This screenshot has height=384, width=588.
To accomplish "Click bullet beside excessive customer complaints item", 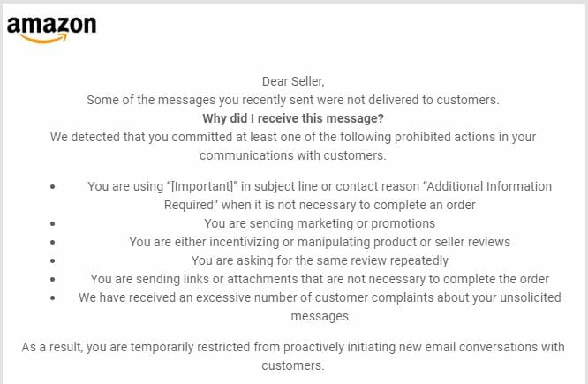I will (x=52, y=297).
